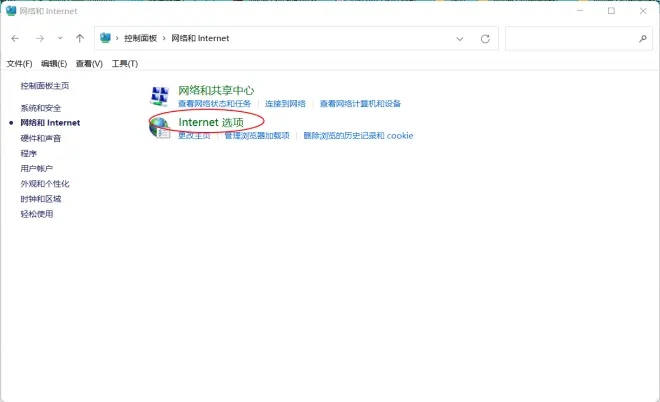Select 网络和 Internet breadcrumb segment
This screenshot has height=402, width=660.
200,38
